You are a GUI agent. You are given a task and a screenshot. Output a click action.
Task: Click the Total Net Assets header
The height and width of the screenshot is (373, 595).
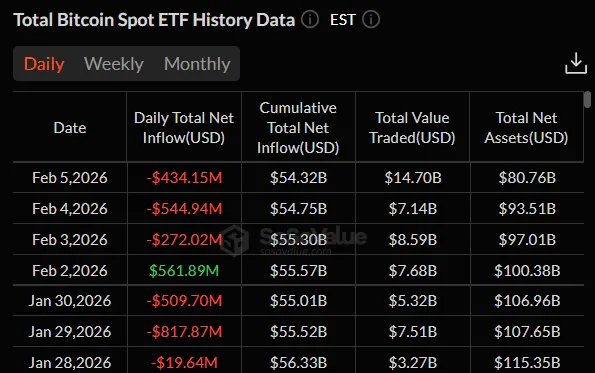point(526,128)
